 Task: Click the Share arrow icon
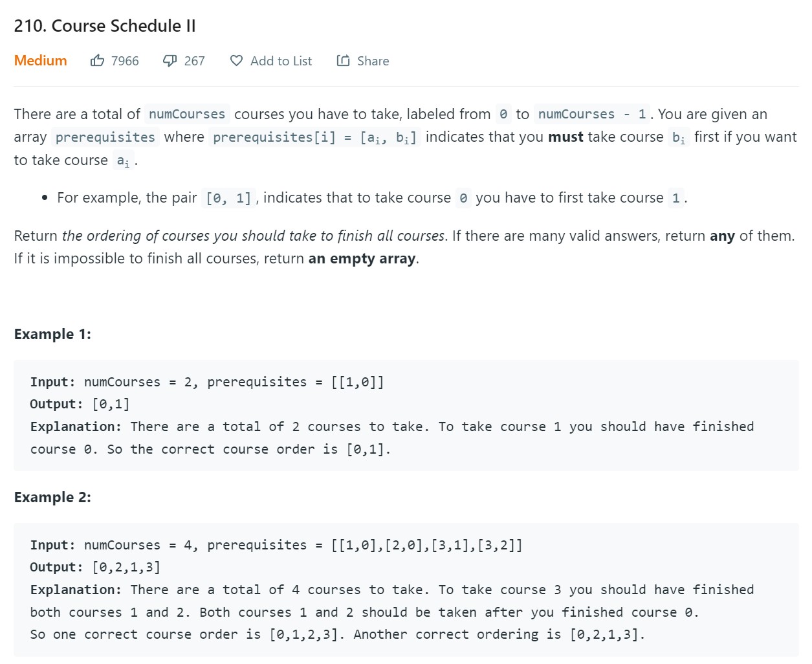(x=343, y=61)
